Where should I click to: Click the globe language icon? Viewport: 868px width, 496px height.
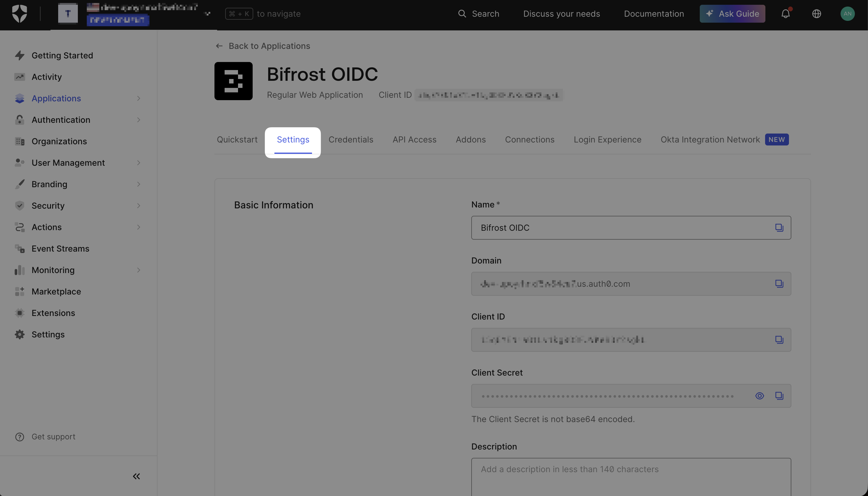pyautogui.click(x=816, y=14)
